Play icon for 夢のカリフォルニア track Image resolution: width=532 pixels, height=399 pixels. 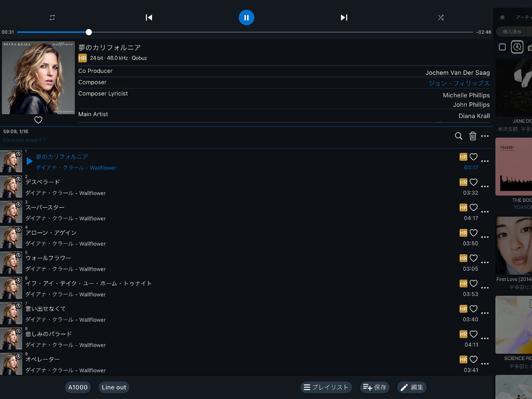tap(30, 161)
